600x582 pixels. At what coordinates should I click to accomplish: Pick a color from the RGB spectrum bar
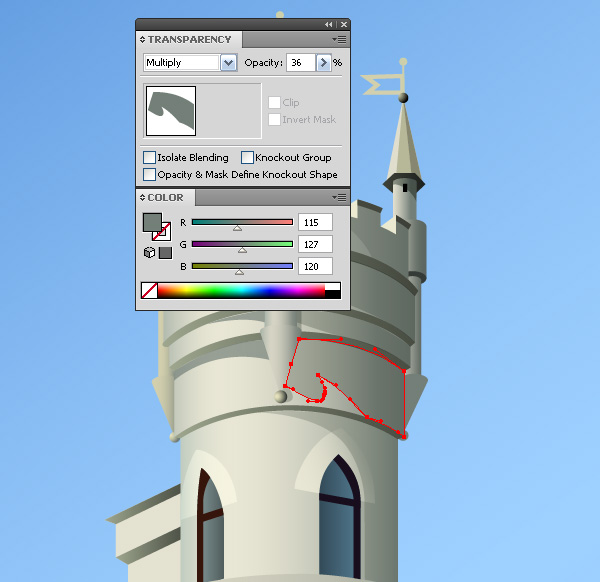[x=241, y=291]
